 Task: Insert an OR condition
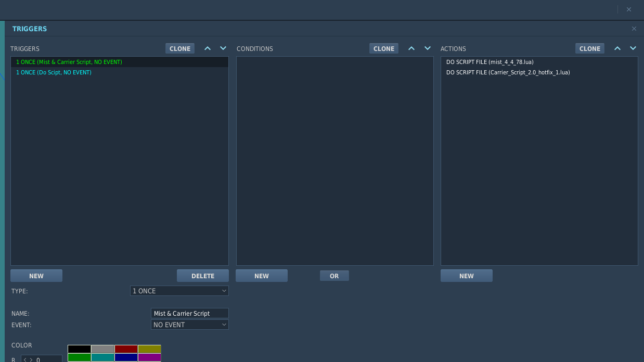tap(334, 276)
